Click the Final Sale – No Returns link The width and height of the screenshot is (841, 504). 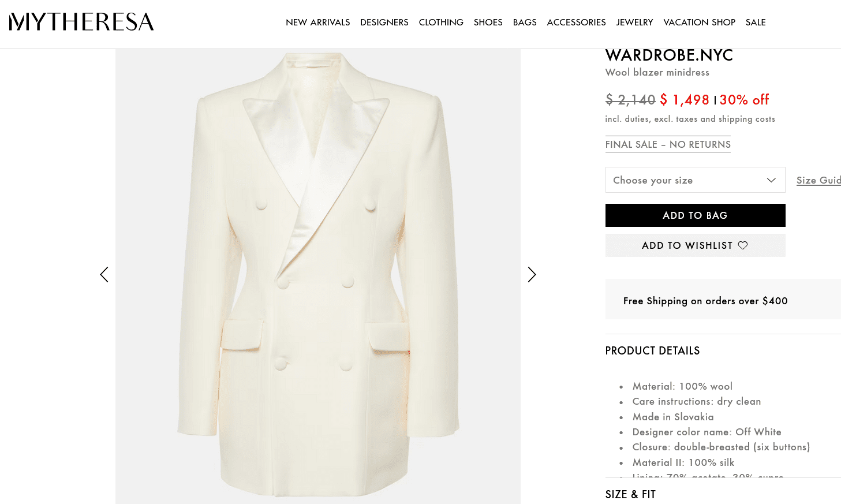pyautogui.click(x=668, y=144)
